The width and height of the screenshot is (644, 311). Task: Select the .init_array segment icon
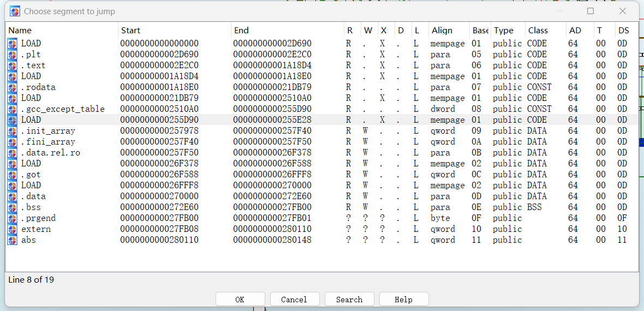pyautogui.click(x=13, y=131)
